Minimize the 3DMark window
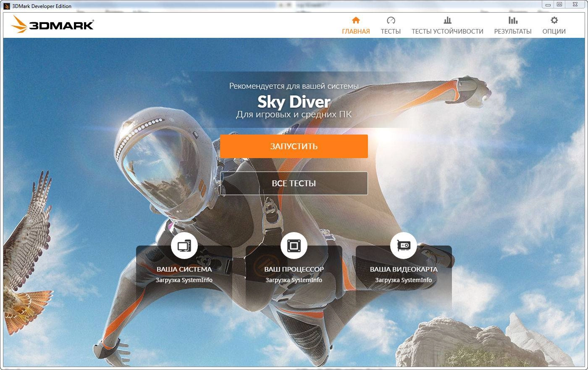This screenshot has height=370, width=588. click(x=548, y=4)
